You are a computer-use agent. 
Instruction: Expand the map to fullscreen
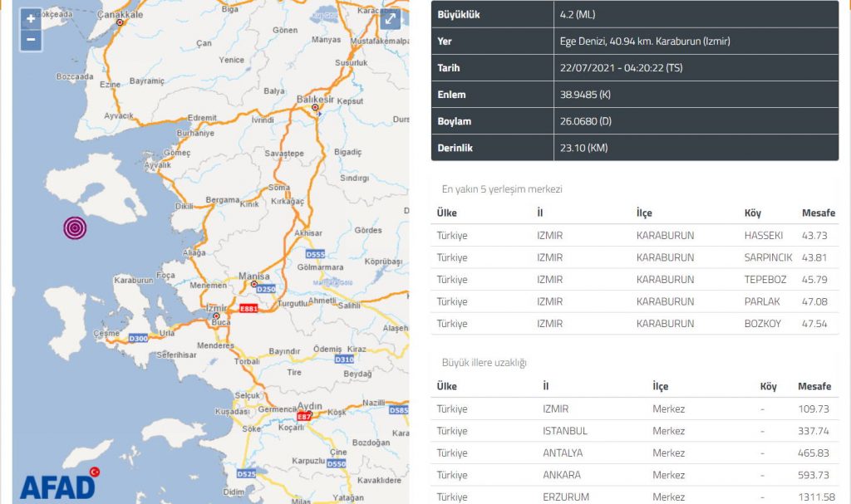coord(390,20)
